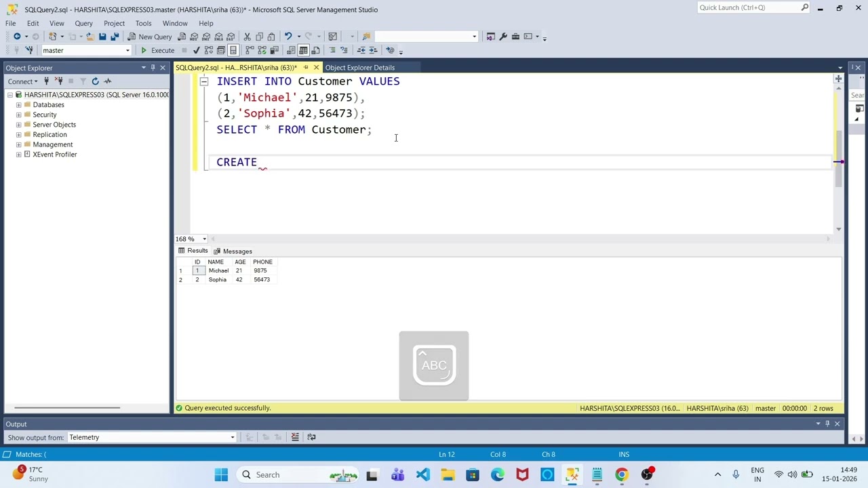The width and height of the screenshot is (868, 488).
Task: Select the Replication tree item
Action: [50, 134]
